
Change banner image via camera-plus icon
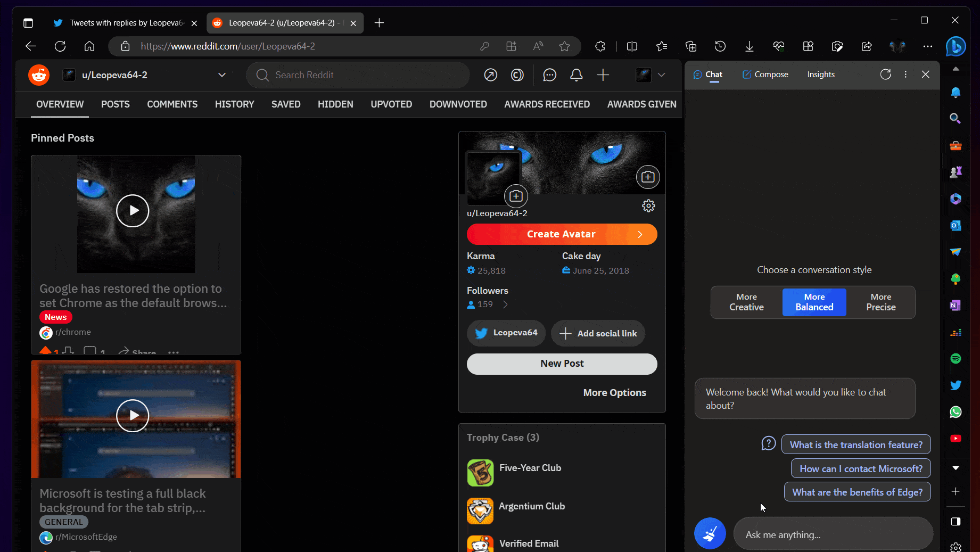648,177
